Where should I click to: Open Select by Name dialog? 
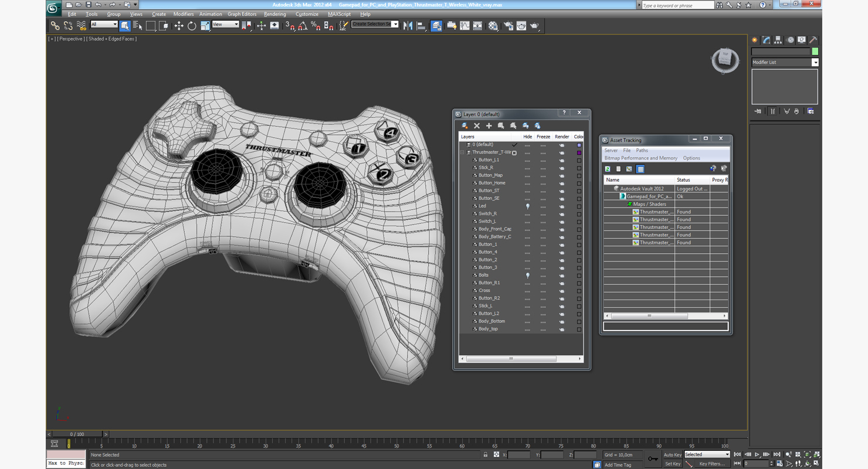[x=138, y=26]
